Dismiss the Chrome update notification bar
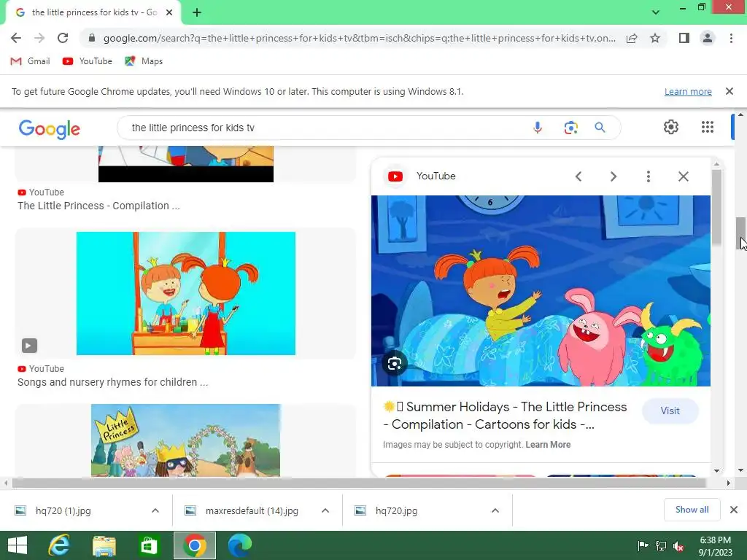 [x=729, y=91]
